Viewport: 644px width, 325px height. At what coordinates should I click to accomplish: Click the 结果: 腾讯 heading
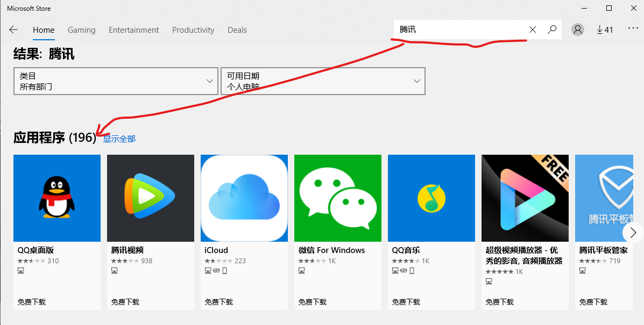point(44,54)
